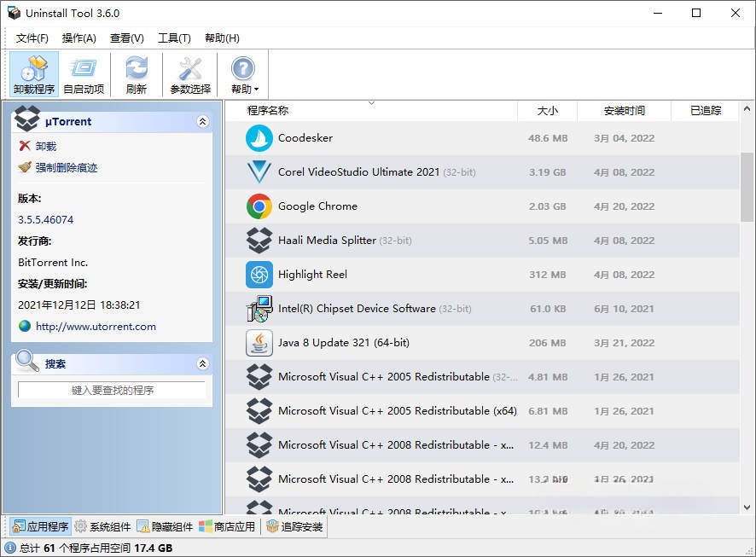Open the 帮助(H) menu
The height and width of the screenshot is (557, 756).
pyautogui.click(x=222, y=38)
